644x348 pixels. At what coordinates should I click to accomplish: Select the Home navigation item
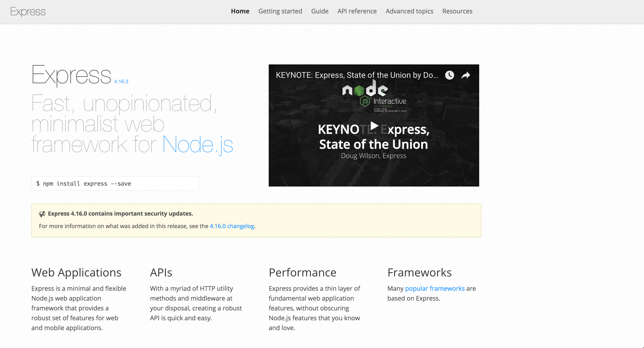[x=240, y=11]
